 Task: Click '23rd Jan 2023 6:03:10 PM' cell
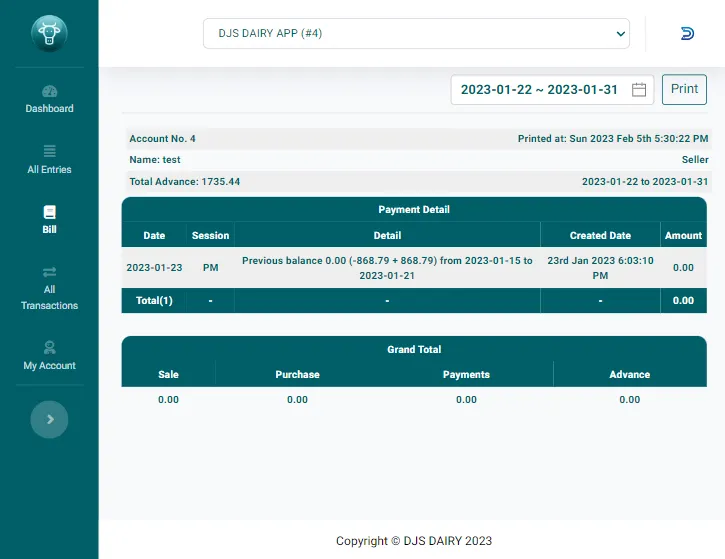click(600, 268)
